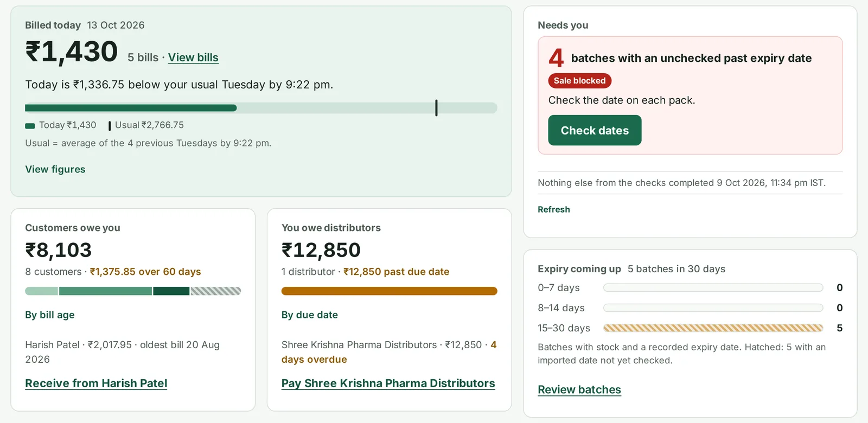Click the '4 days overdue' text
The image size is (868, 423).
389,352
